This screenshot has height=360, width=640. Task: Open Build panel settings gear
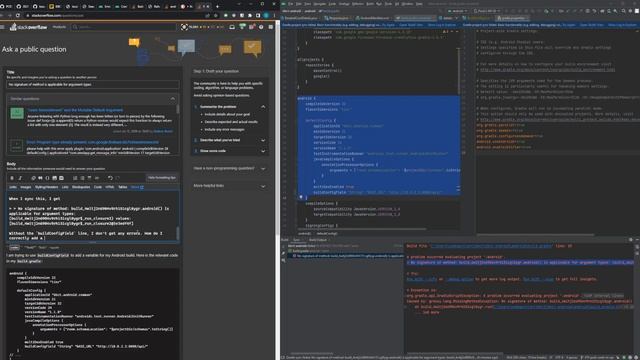(x=631, y=240)
